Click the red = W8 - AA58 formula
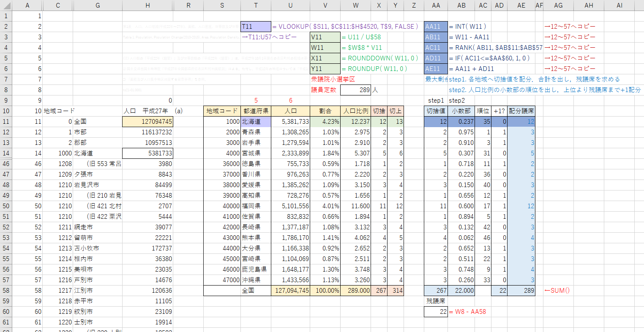644x332 pixels. tap(467, 312)
